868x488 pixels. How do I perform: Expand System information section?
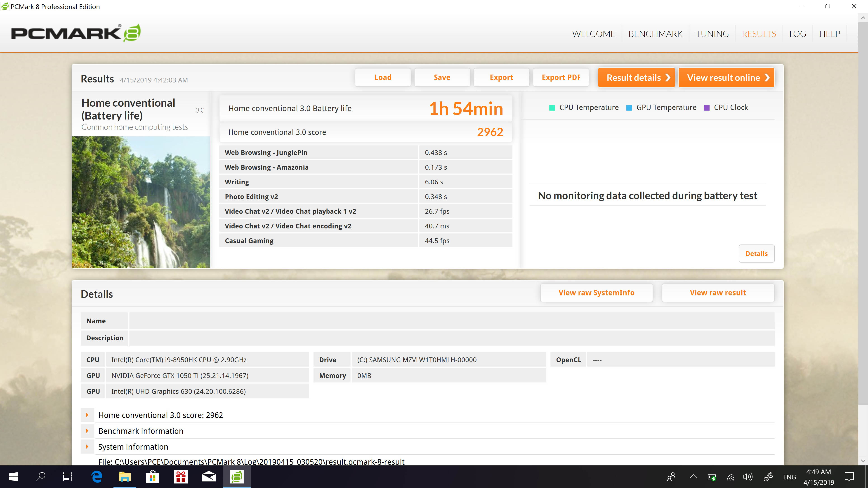(x=87, y=447)
